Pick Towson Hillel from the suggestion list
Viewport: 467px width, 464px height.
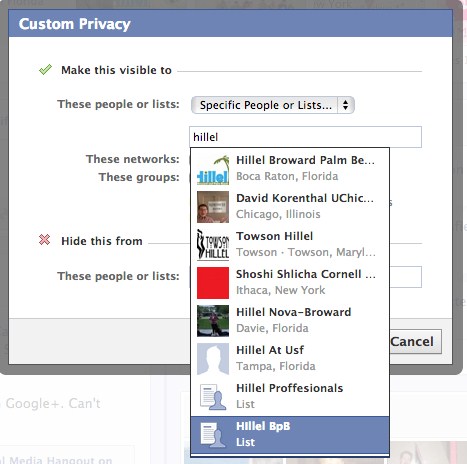(x=290, y=244)
